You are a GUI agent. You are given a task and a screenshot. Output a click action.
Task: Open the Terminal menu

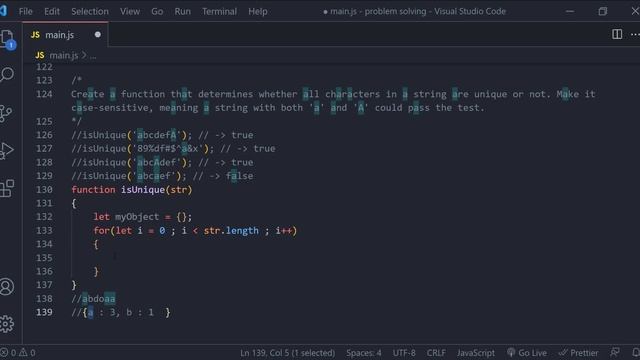coord(219,11)
